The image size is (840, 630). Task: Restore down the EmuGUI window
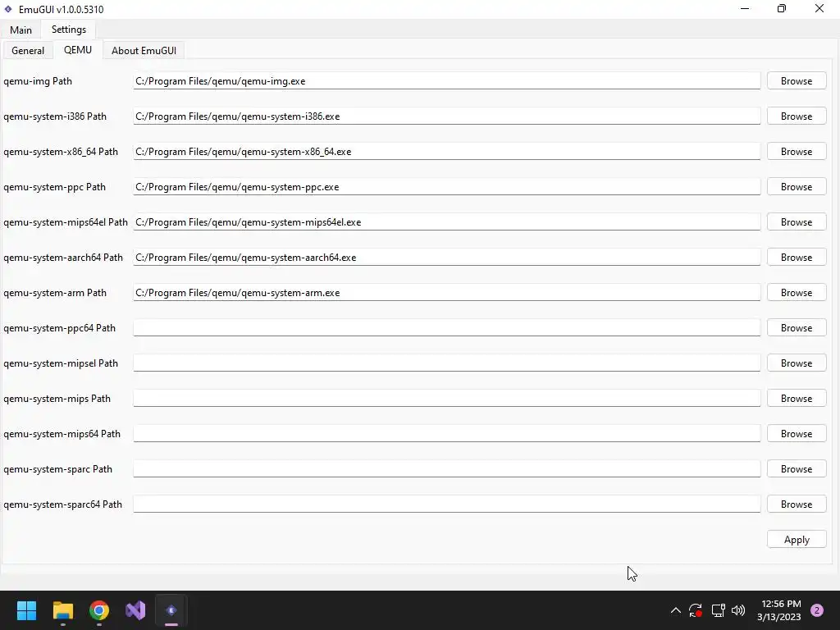click(x=782, y=8)
